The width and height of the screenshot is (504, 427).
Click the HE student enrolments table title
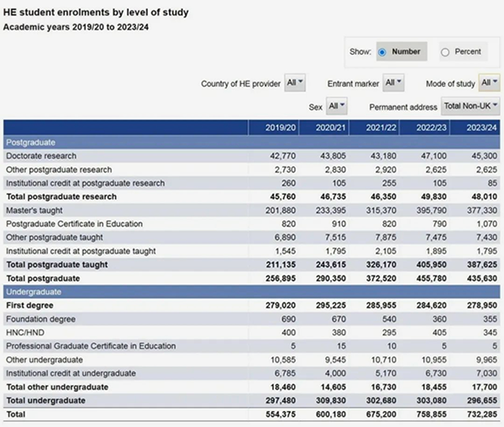coord(96,13)
